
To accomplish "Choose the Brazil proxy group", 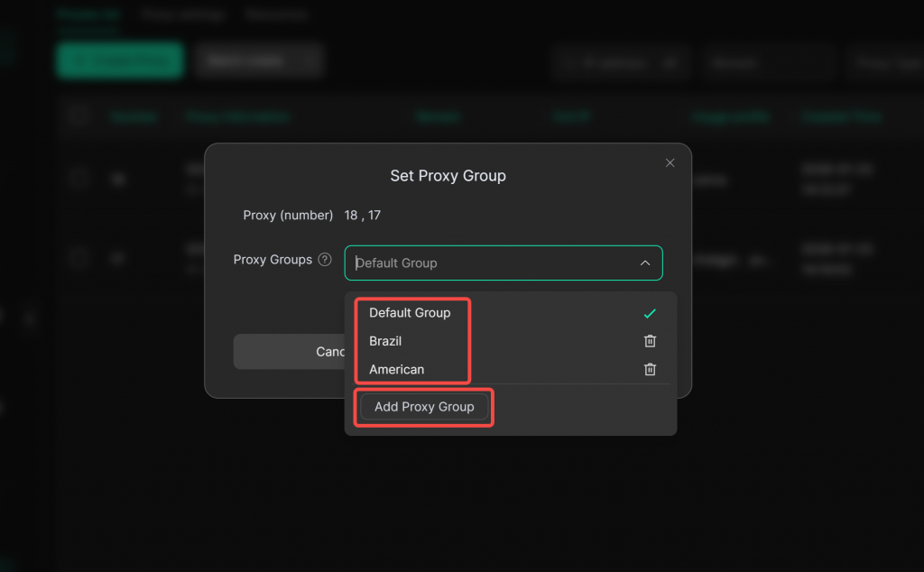I will coord(385,341).
